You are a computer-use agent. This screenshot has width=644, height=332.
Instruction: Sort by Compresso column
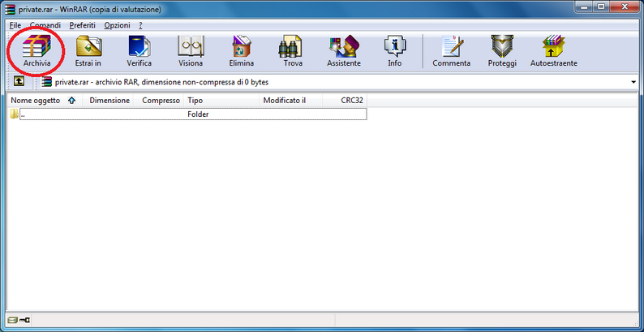[x=159, y=101]
